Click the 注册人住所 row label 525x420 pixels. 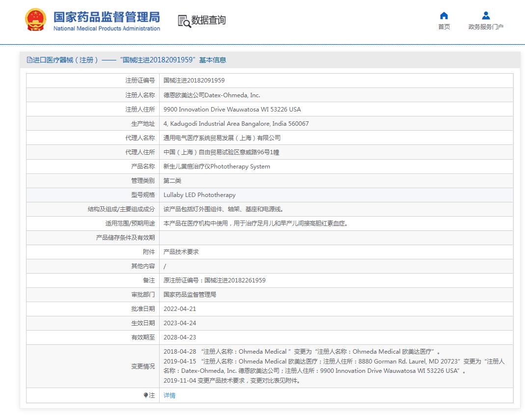(140, 109)
